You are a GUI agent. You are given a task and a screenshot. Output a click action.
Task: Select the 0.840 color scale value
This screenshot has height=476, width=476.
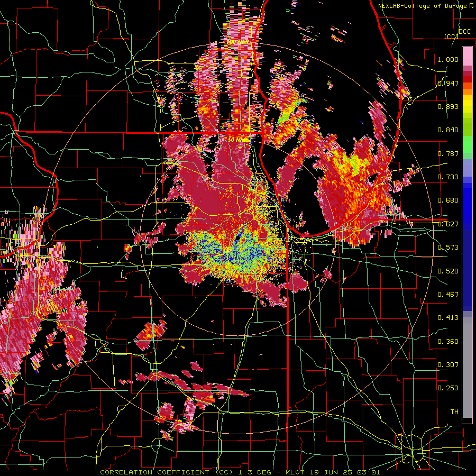click(x=448, y=130)
